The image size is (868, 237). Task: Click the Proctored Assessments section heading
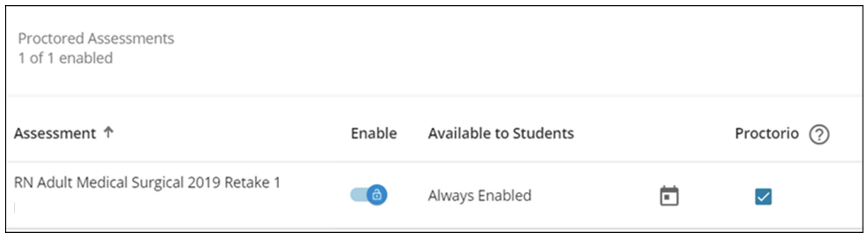[96, 39]
